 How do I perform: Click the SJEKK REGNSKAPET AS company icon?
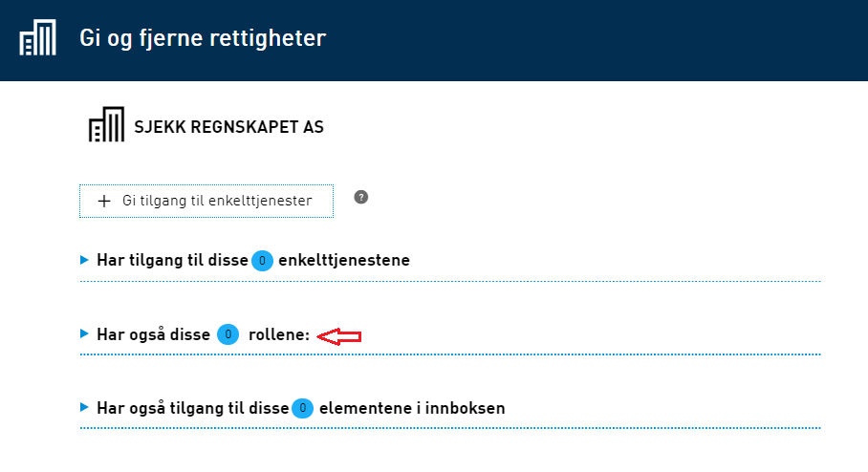[106, 126]
